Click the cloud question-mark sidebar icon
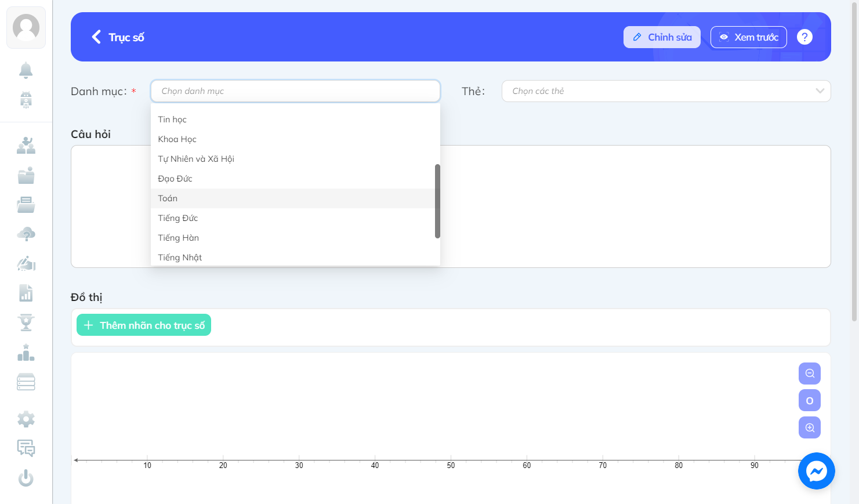 tap(26, 234)
